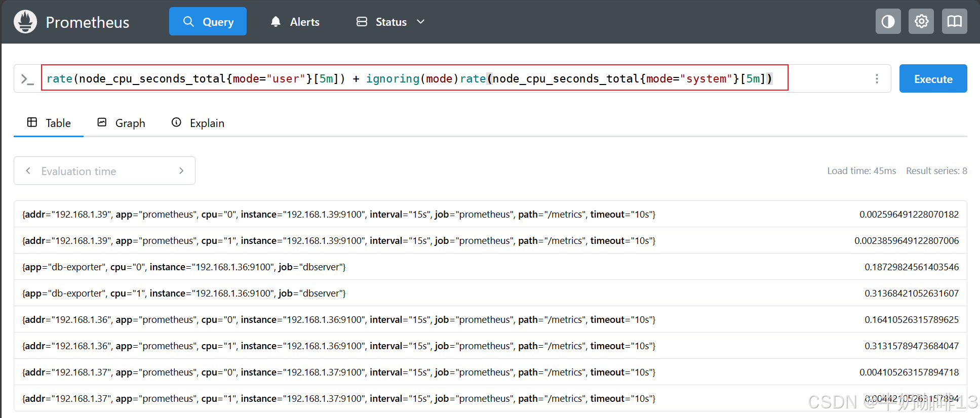Select the db-exporter cpu="1" result row

(490, 293)
